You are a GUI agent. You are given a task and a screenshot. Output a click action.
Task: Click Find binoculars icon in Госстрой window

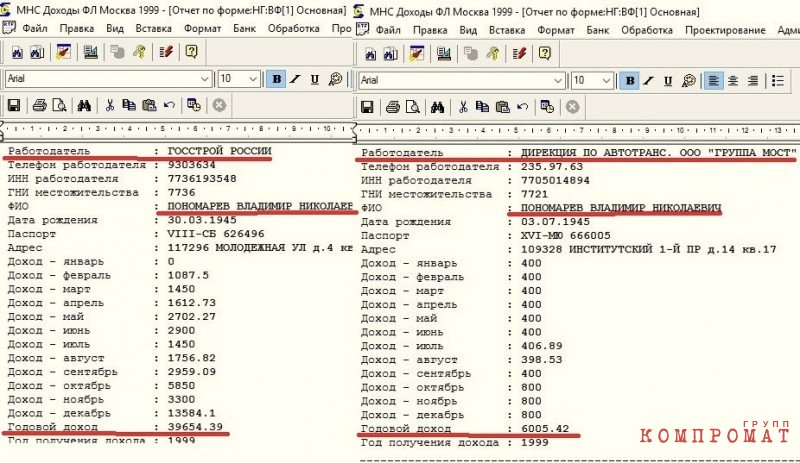tap(84, 105)
